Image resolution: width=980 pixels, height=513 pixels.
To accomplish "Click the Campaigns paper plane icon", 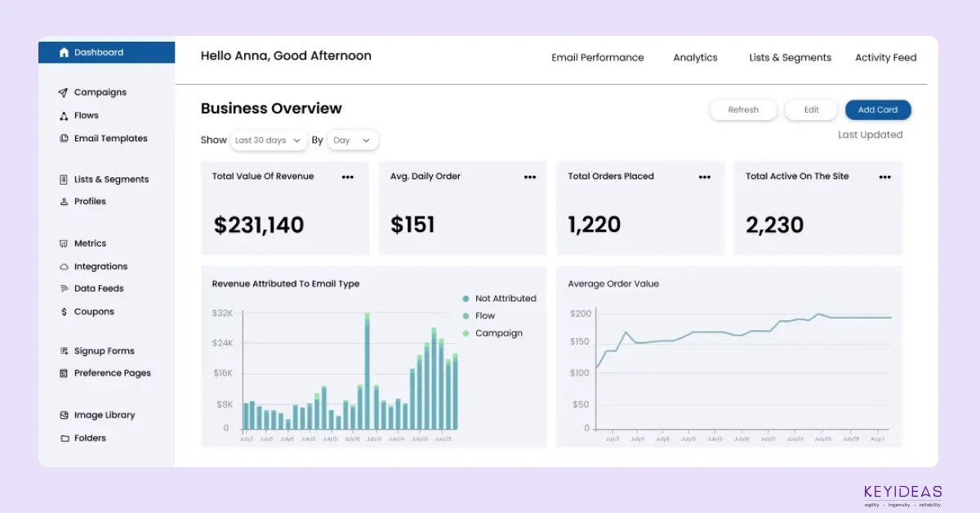I will click(x=64, y=93).
